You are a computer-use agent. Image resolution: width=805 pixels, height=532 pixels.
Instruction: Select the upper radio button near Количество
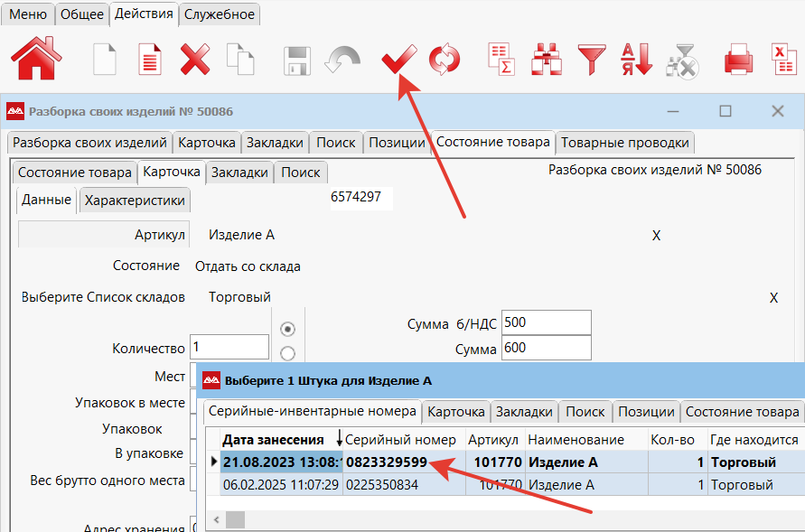coord(288,329)
